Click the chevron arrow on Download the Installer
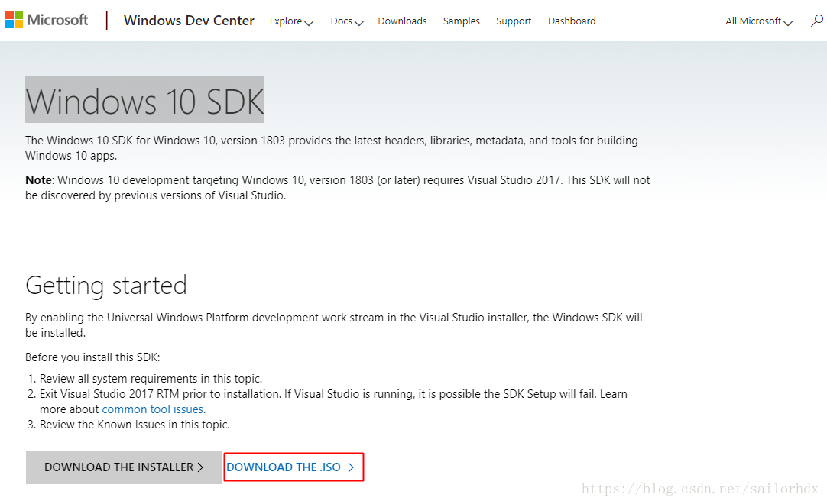The width and height of the screenshot is (827, 504). 200,467
